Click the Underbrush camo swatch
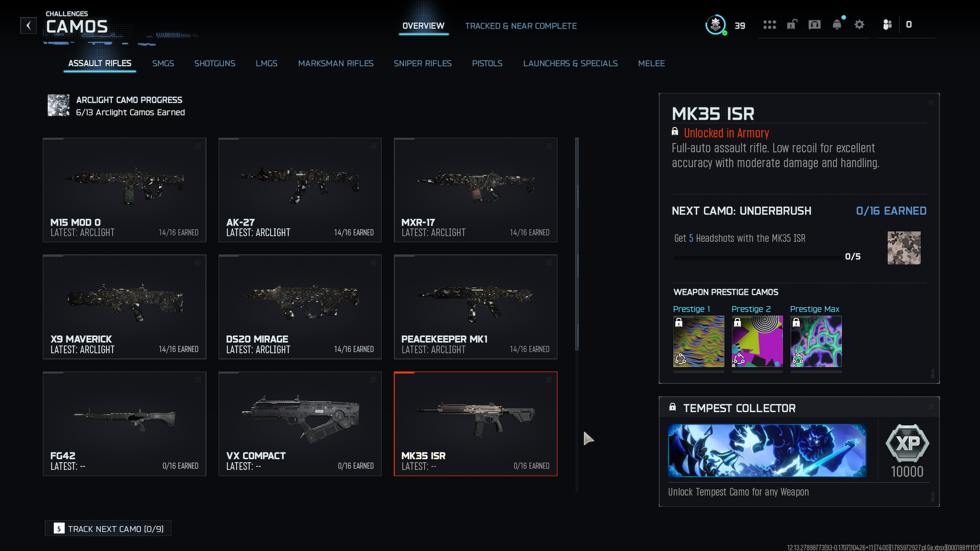980x551 pixels. [x=904, y=248]
